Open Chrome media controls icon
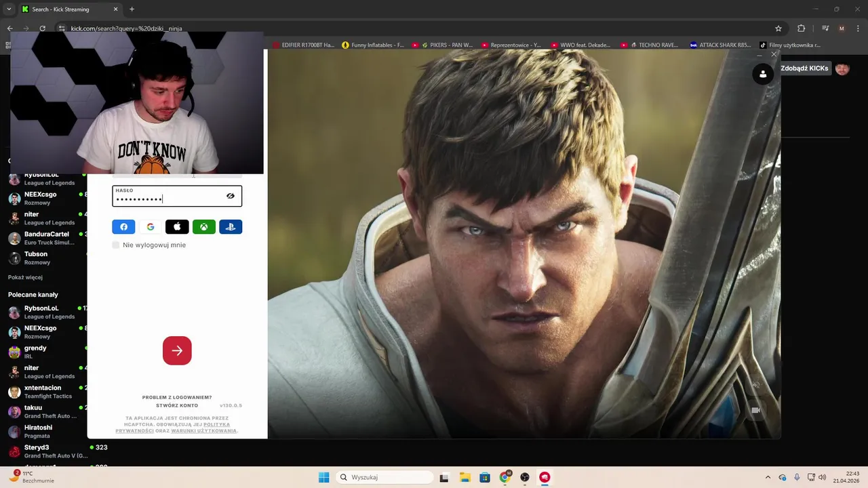868x488 pixels. 825,28
